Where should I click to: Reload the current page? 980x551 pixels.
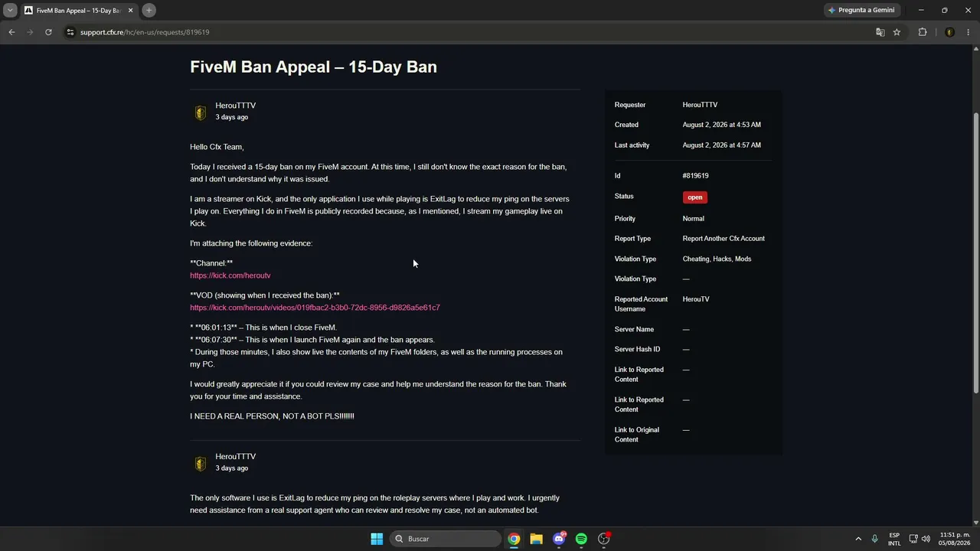(48, 32)
